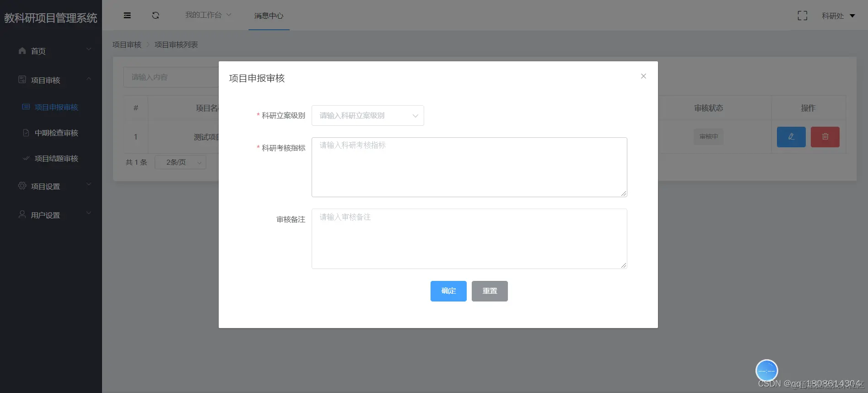
Task: Click the 项目审核 breadcrumb link
Action: [x=127, y=44]
